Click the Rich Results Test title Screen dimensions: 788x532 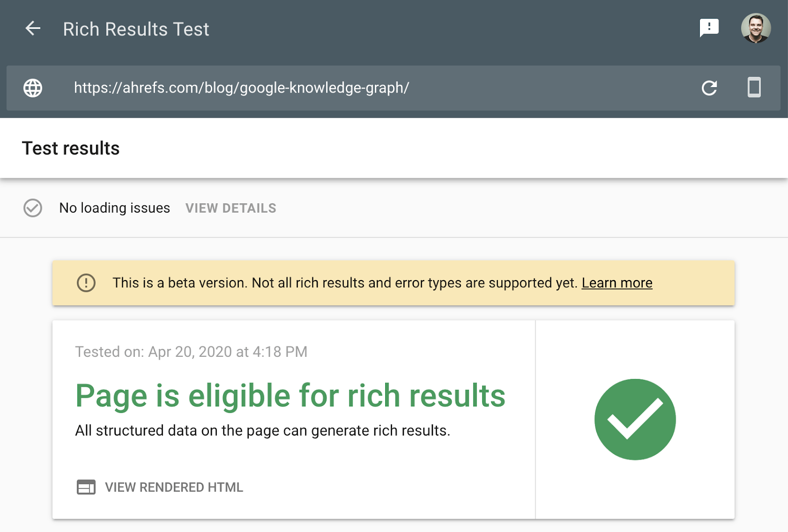point(135,29)
